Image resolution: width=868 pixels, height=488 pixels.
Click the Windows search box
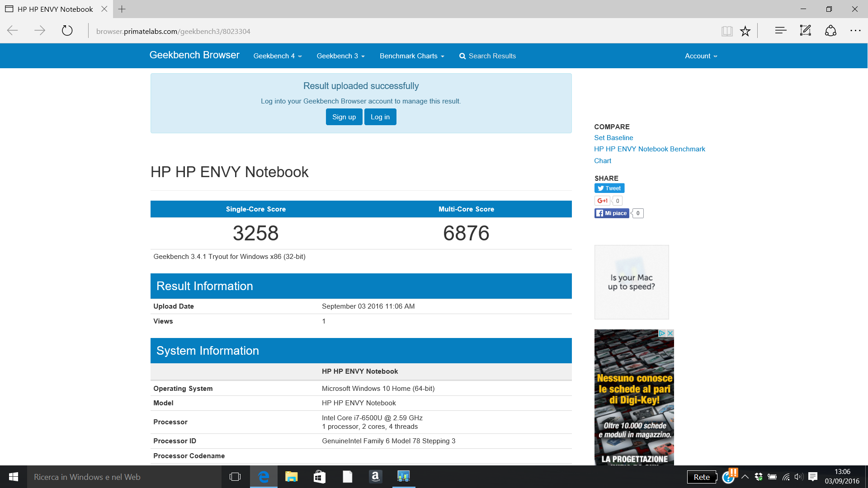tap(124, 477)
